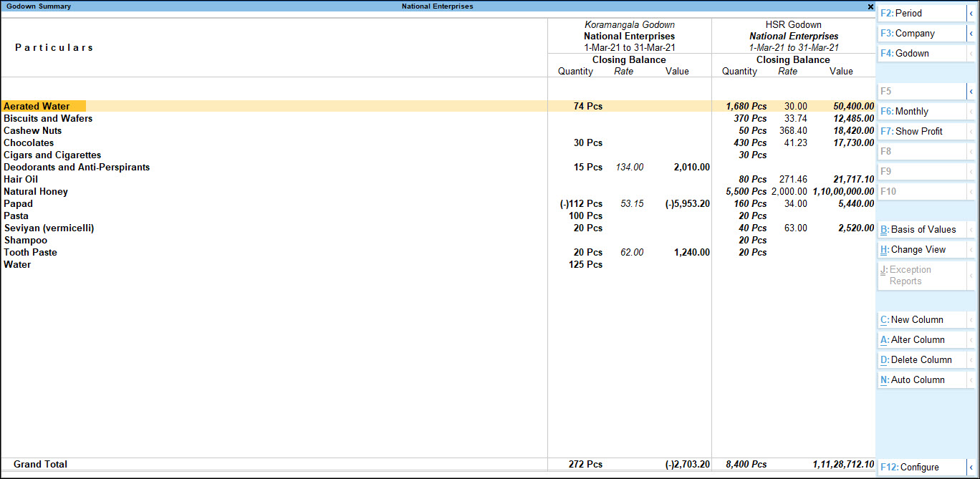This screenshot has width=980, height=479.
Task: Toggle Show Profit using F7
Action: 921,131
